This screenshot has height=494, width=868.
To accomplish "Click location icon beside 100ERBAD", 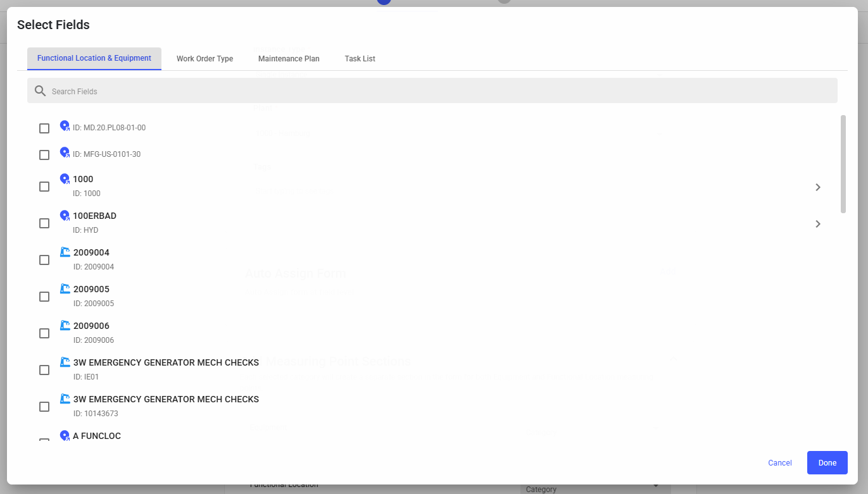I will [65, 216].
